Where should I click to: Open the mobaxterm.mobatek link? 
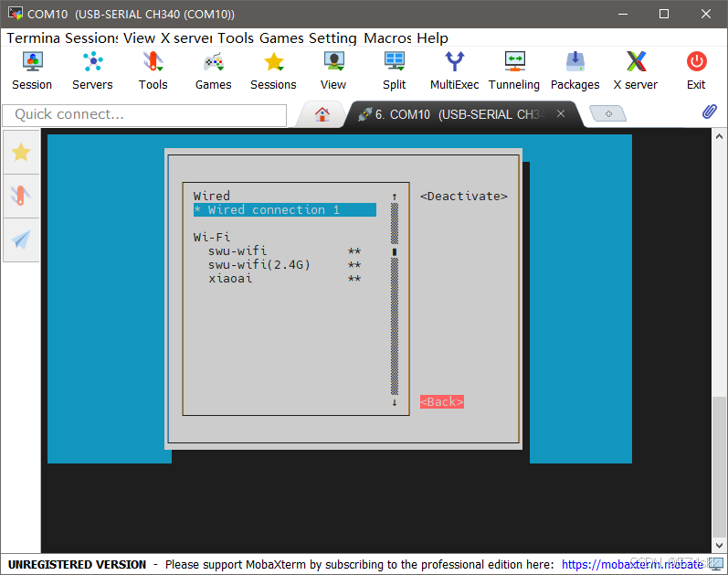pyautogui.click(x=632, y=564)
